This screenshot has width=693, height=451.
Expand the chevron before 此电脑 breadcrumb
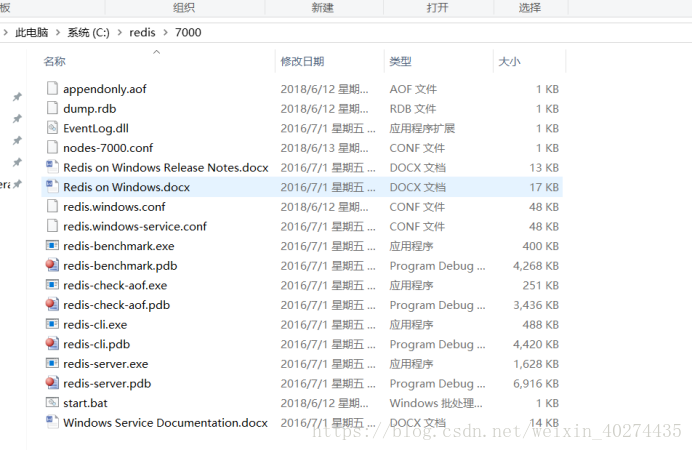[x=5, y=32]
